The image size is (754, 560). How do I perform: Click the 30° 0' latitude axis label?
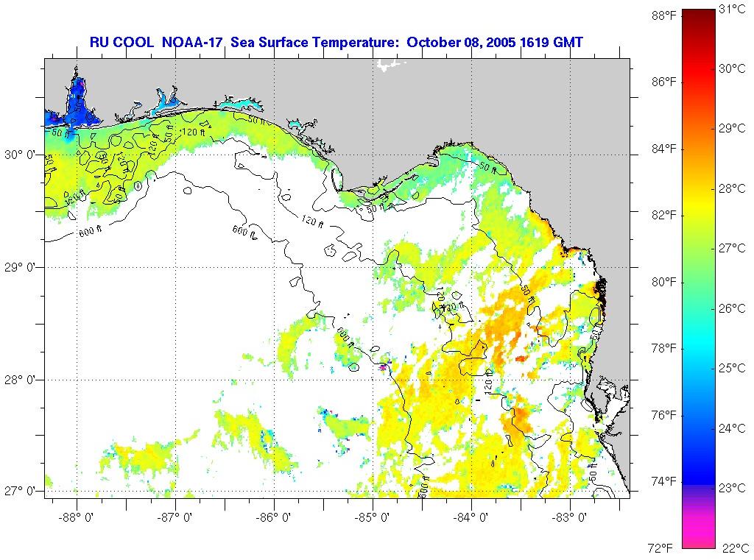point(21,155)
